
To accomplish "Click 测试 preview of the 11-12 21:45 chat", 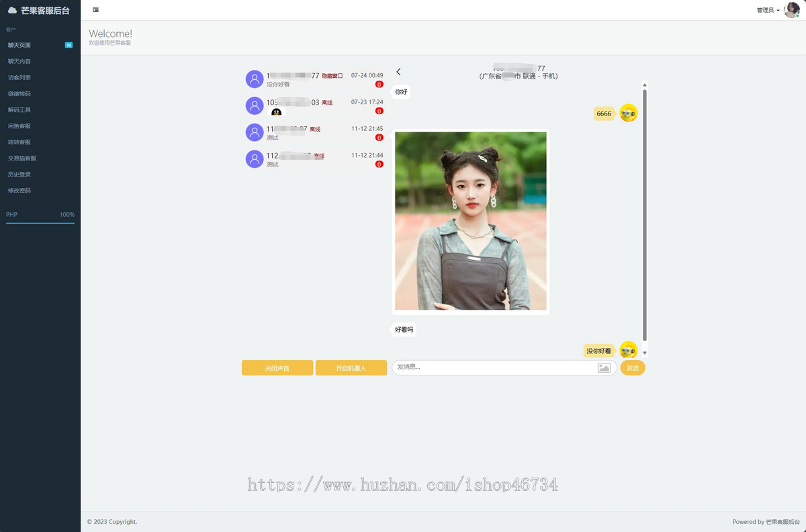I will (x=272, y=138).
